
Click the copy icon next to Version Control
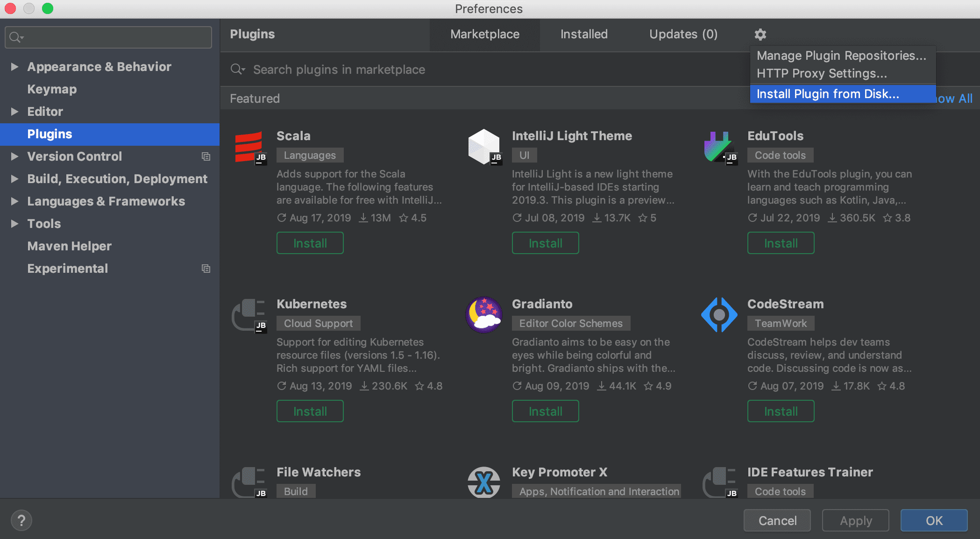point(206,156)
